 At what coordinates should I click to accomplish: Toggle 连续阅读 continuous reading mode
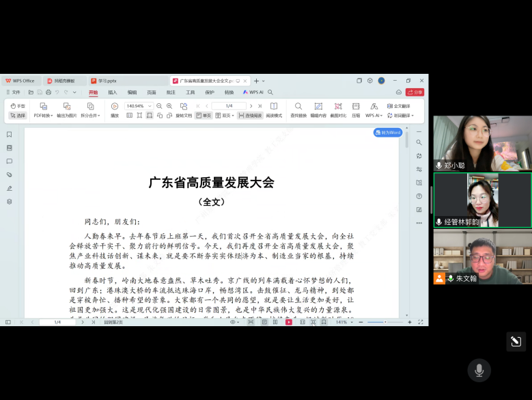pos(250,116)
